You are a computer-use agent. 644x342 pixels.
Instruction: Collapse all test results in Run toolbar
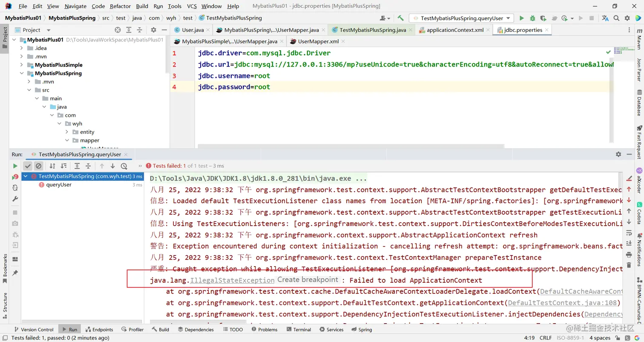coord(88,166)
